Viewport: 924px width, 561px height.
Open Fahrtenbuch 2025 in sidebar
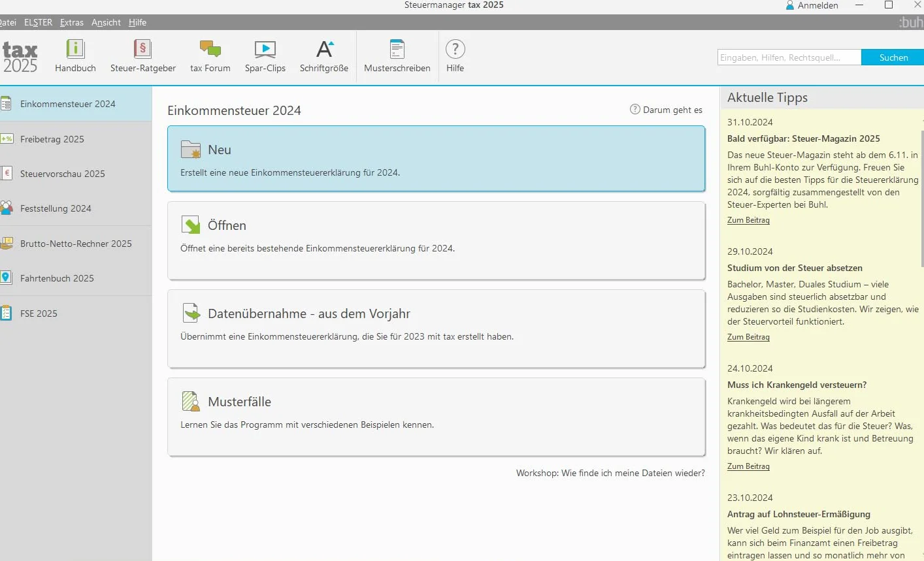click(76, 278)
